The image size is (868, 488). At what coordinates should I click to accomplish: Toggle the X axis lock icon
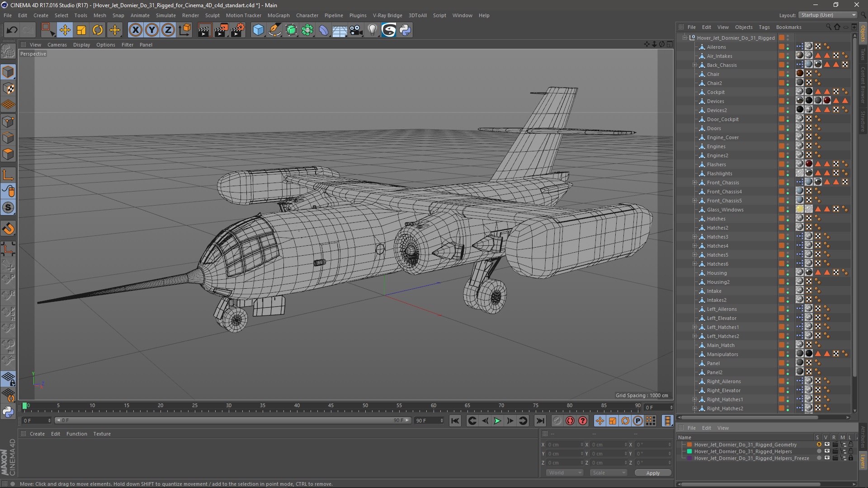pyautogui.click(x=135, y=30)
